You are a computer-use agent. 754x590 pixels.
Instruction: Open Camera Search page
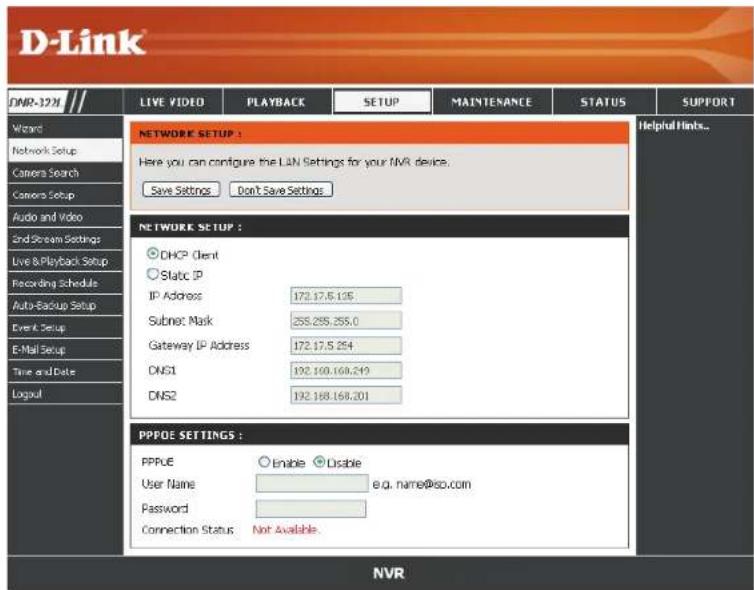(65, 173)
